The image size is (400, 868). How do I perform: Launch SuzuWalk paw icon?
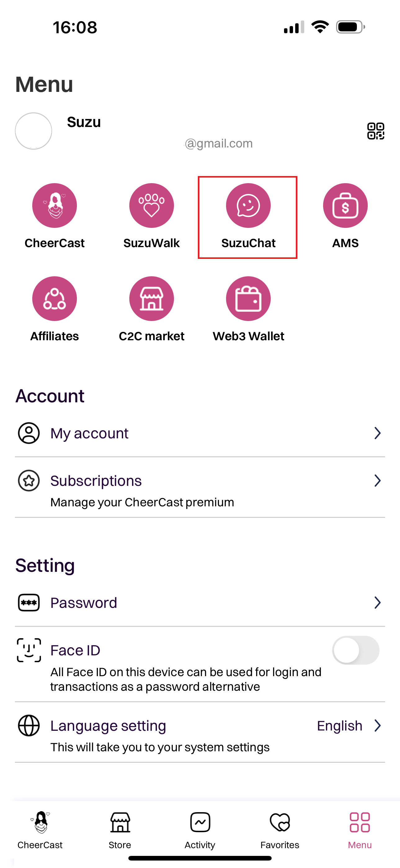point(152,206)
